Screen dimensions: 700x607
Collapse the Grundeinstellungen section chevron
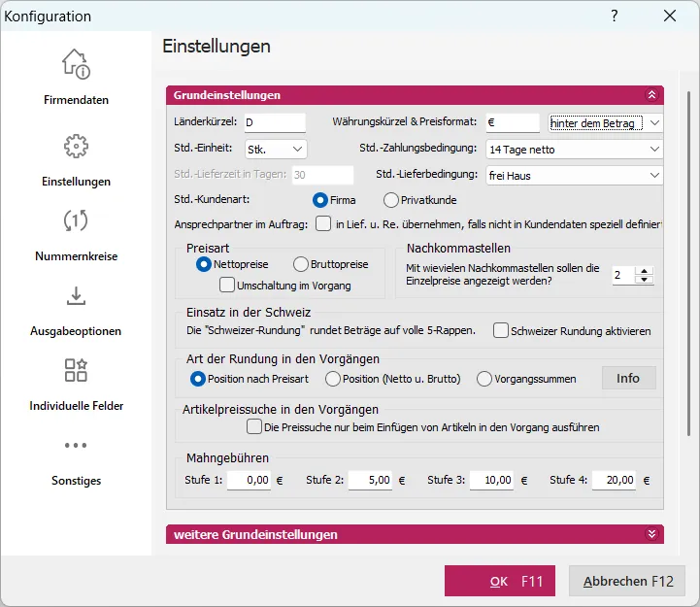[x=651, y=95]
